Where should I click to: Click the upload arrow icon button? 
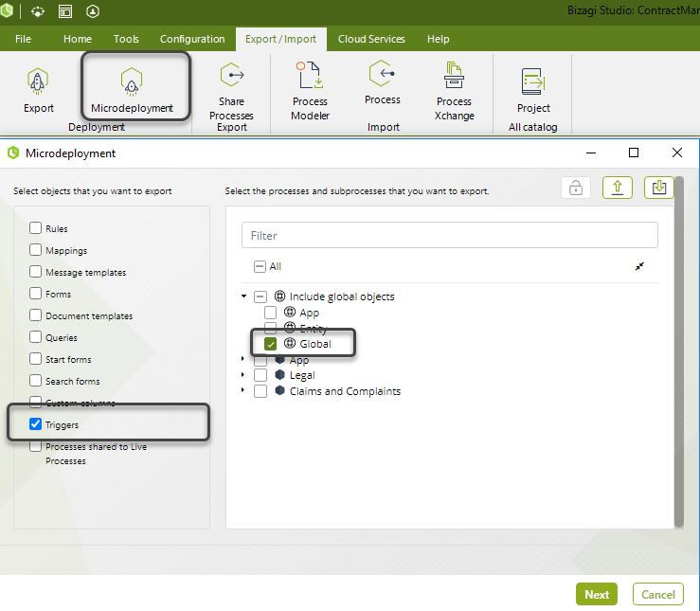[617, 188]
